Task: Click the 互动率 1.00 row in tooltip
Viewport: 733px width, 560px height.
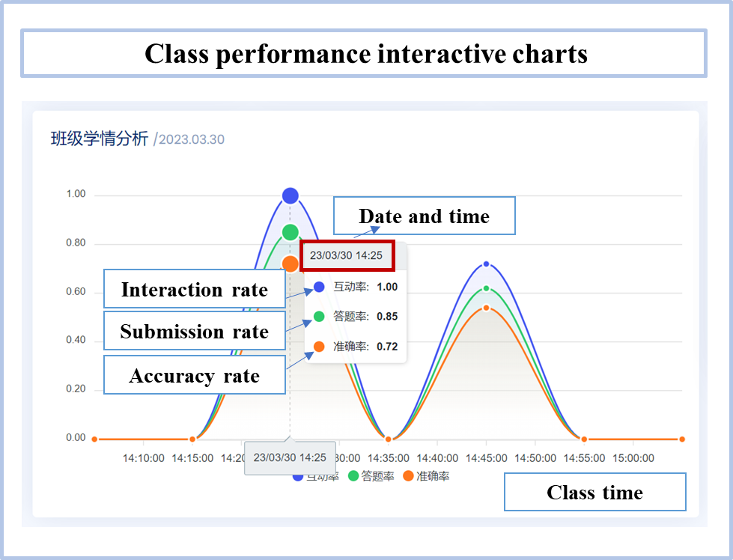Action: tap(356, 287)
